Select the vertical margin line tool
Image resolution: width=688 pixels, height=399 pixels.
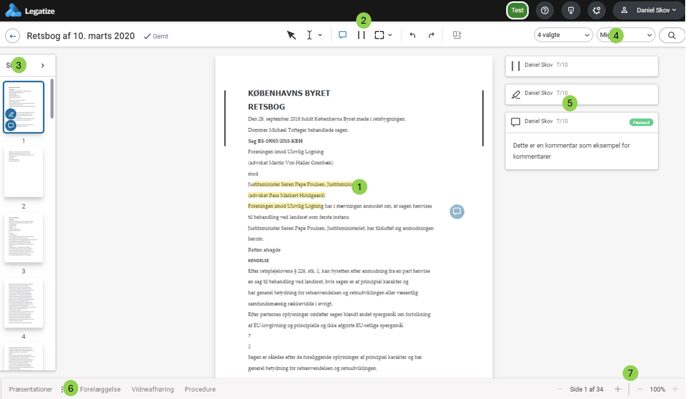(x=361, y=35)
